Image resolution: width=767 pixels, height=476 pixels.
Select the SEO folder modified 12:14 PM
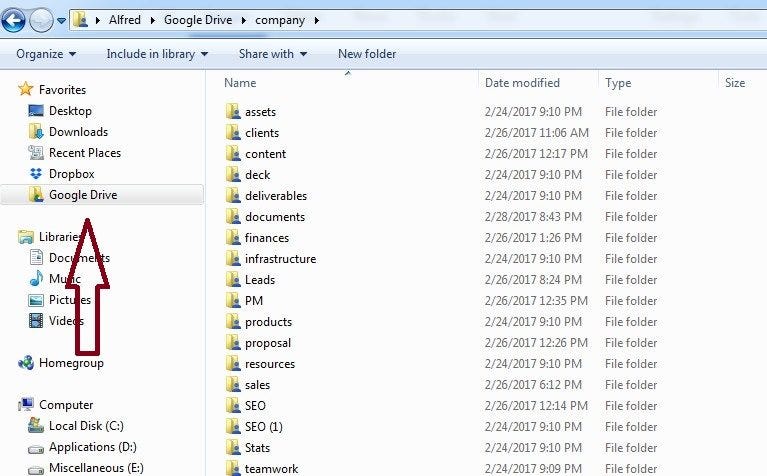pyautogui.click(x=255, y=406)
